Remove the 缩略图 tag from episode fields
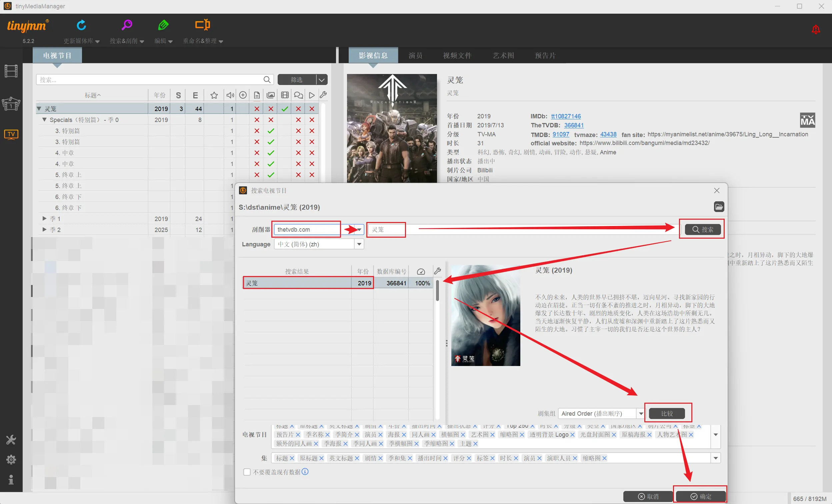 [x=604, y=458]
